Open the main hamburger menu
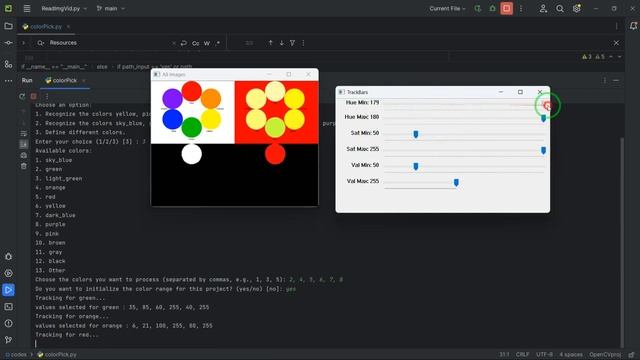This screenshot has height=360, width=640. 27,8
